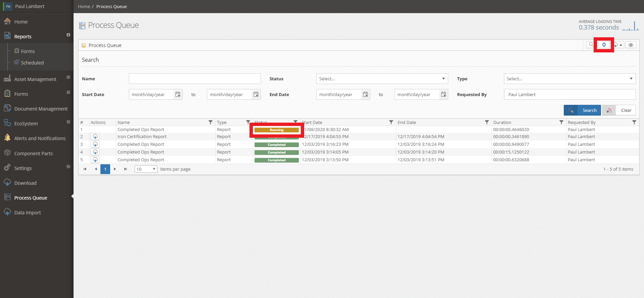Expand the Asset Management sidebar section
Viewport: 644px width, 298px height.
[68, 77]
